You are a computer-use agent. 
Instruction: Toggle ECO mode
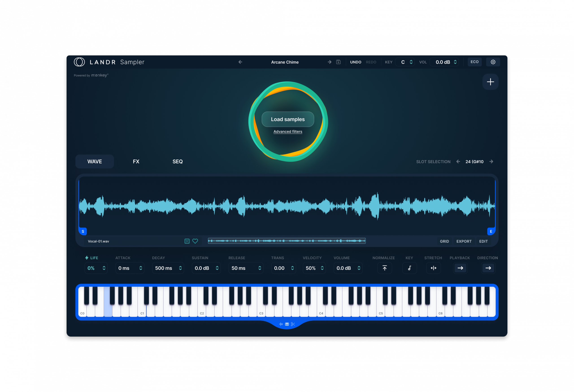474,62
